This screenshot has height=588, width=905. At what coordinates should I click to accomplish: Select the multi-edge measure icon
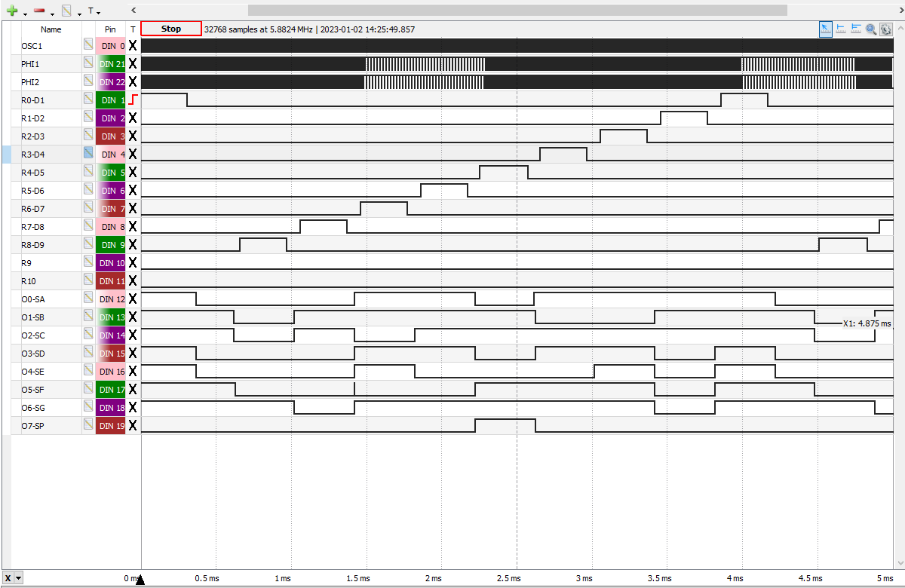(856, 29)
